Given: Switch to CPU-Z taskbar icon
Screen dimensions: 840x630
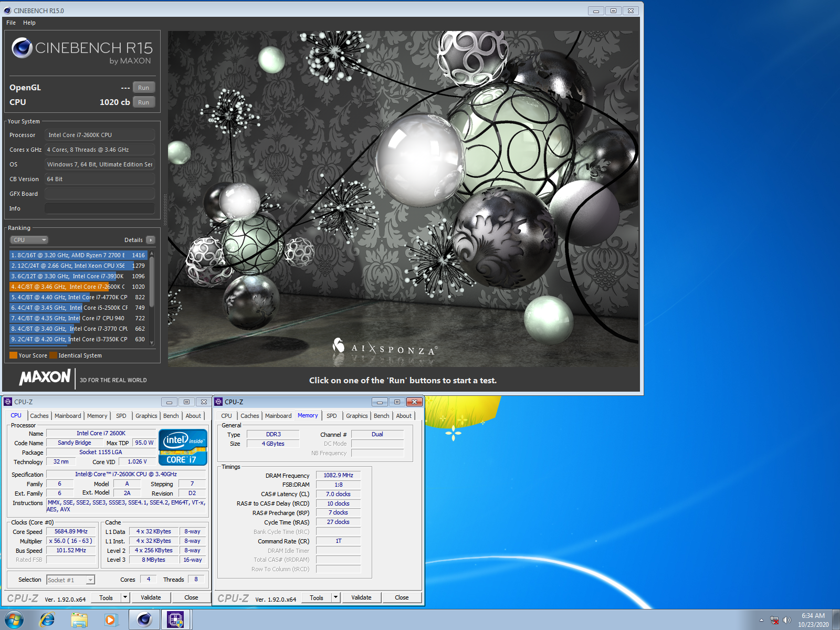Looking at the screenshot, I should [176, 620].
